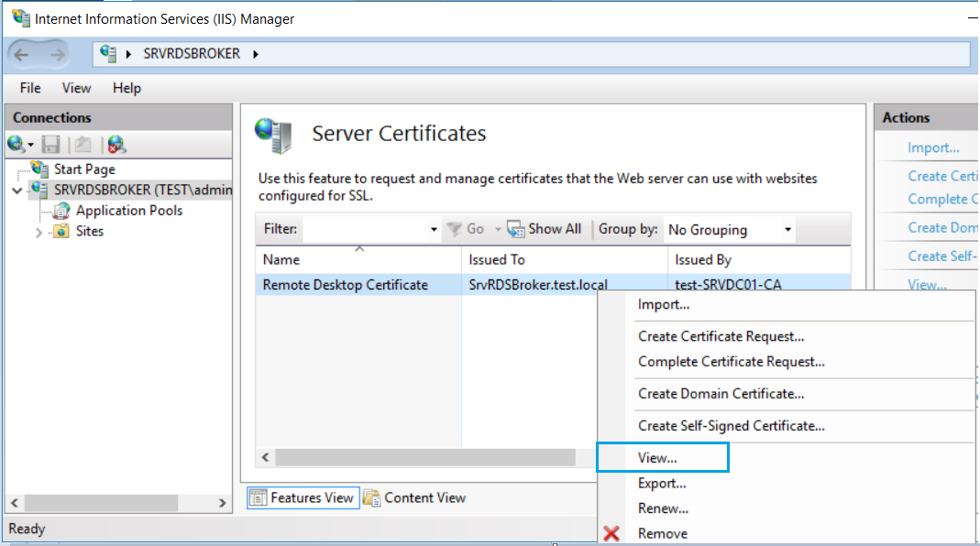
Task: Click the Connections pane scroll right arrow
Action: 222,503
